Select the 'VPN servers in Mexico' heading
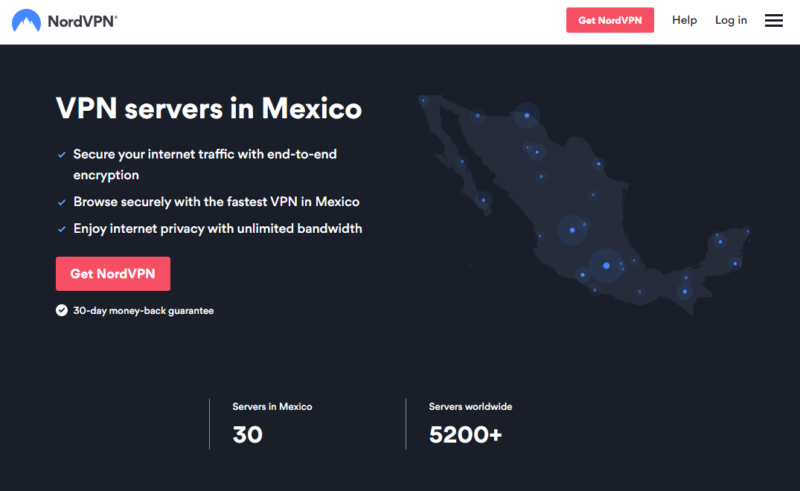Viewport: 800px width, 491px height. pos(209,108)
